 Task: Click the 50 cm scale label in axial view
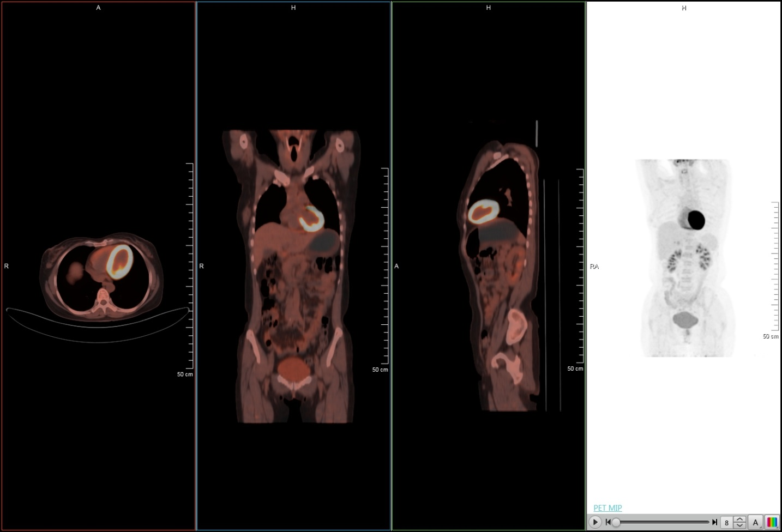point(185,374)
